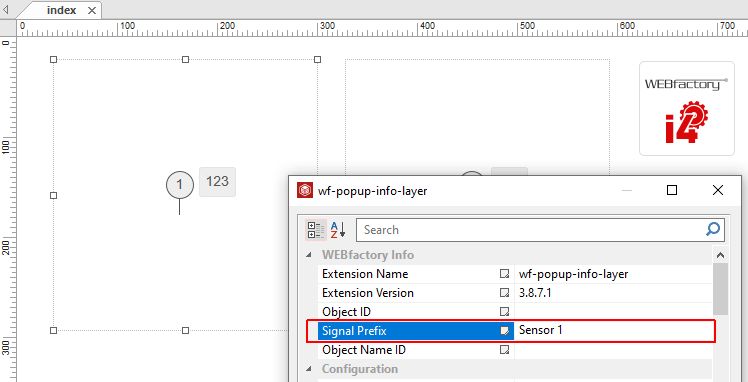Viewport: 748px width, 382px height.
Task: Select left-middle handle of selected widget
Action: tap(53, 196)
